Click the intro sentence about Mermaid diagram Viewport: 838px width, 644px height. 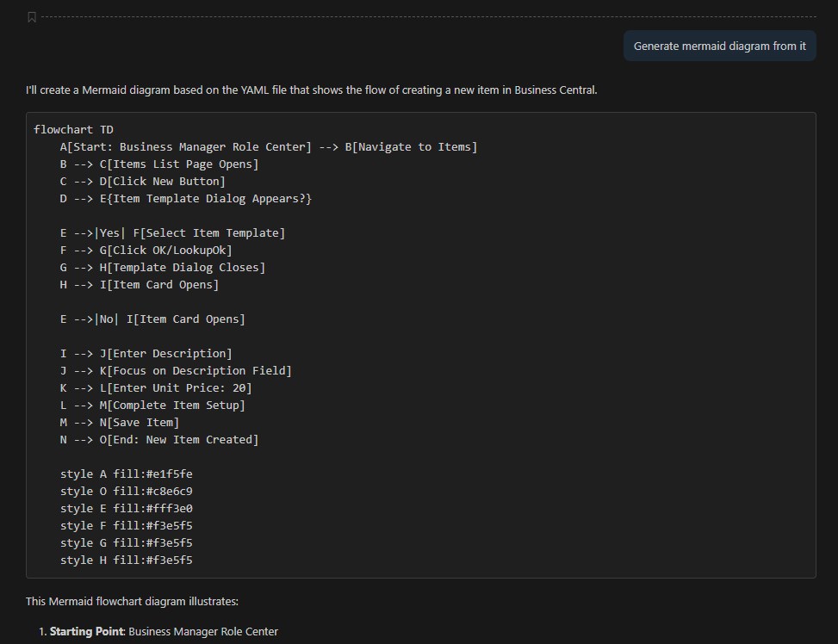coord(311,90)
